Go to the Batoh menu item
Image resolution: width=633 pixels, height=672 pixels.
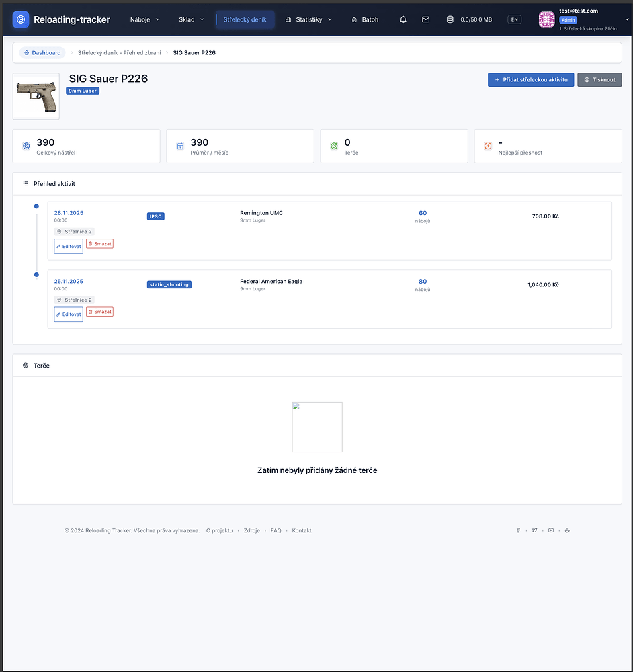365,19
